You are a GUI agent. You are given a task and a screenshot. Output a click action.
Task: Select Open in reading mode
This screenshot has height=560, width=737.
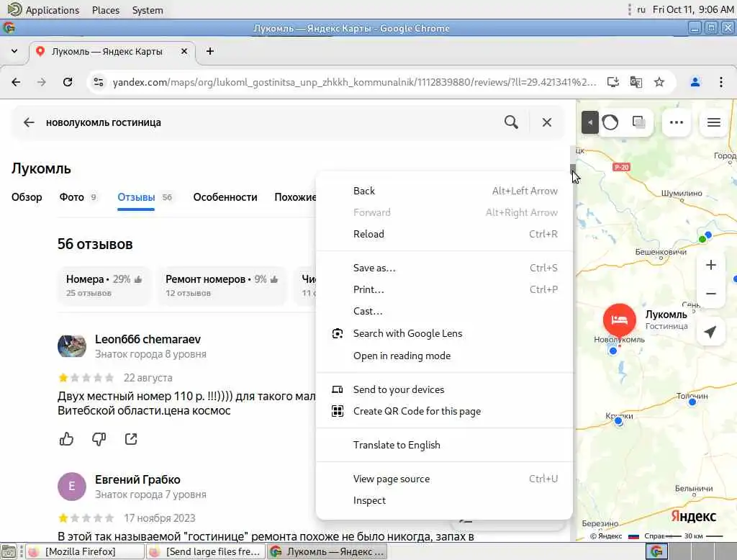tap(444, 356)
